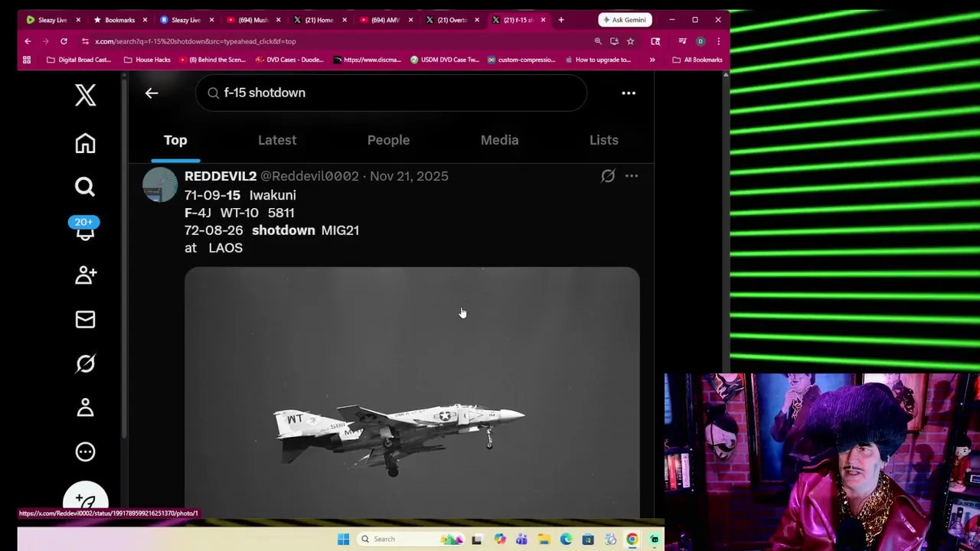Open File Explorer from taskbar
Image resolution: width=980 pixels, height=551 pixels.
point(544,540)
